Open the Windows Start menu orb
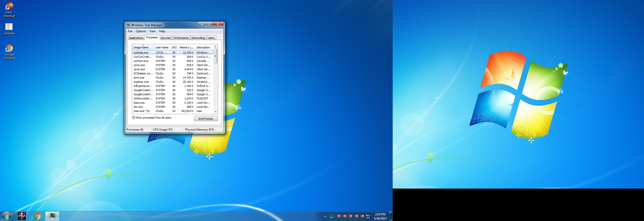The image size is (644, 221). 6,216
